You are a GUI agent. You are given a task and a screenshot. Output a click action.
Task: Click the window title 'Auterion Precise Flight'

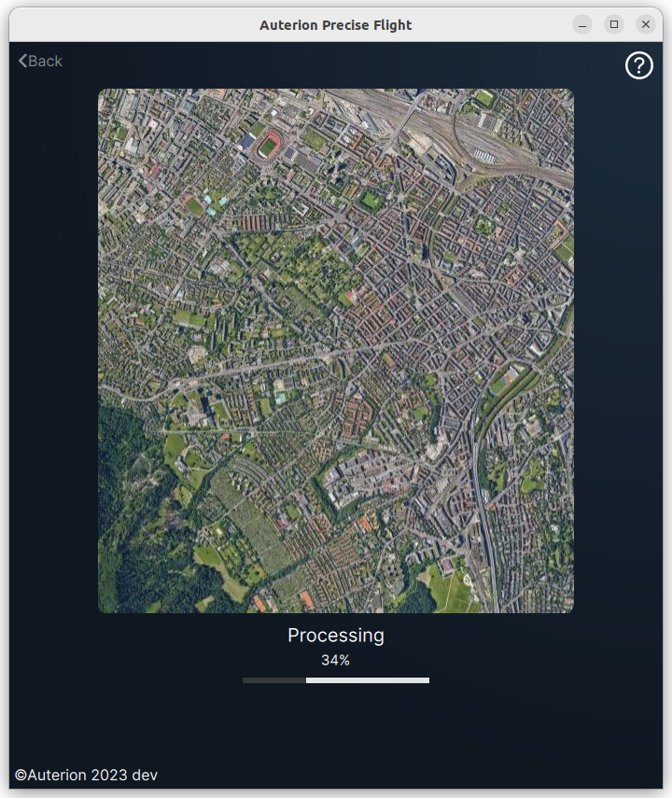(335, 25)
